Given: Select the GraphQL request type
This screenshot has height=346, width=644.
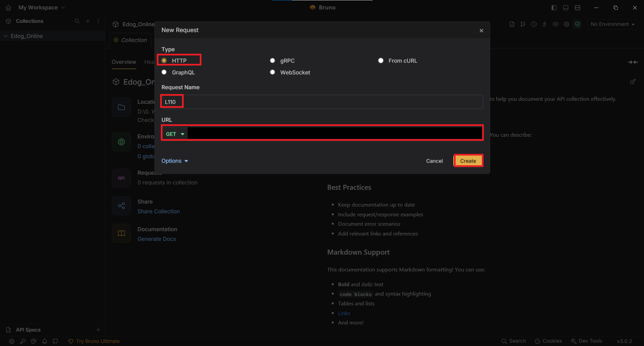Looking at the screenshot, I should pos(164,72).
